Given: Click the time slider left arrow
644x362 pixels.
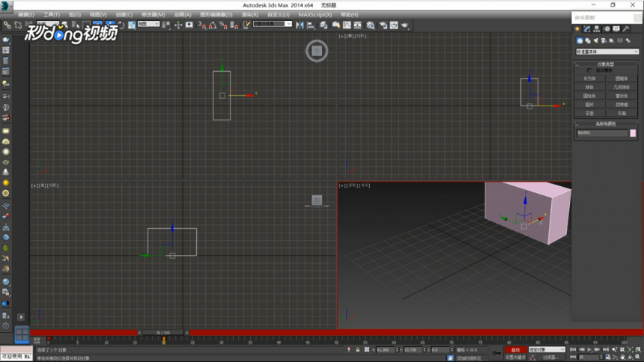Looking at the screenshot, I should pyautogui.click(x=139, y=332).
